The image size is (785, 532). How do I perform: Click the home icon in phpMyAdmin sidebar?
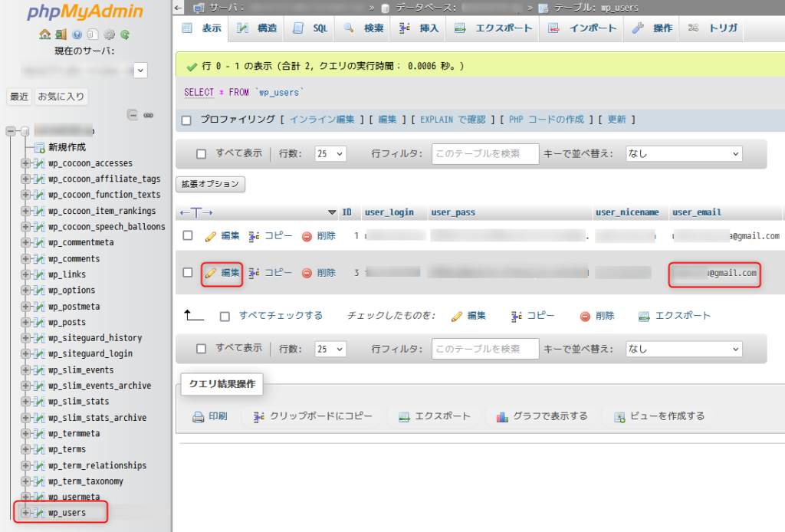point(44,34)
